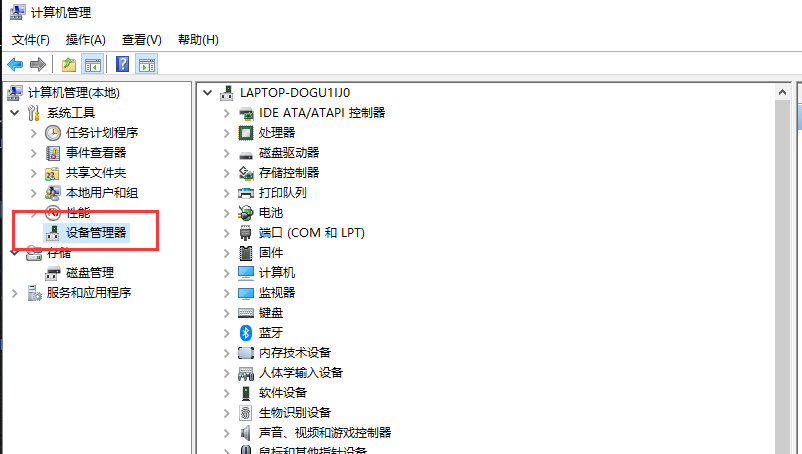Expand the 蓝牙 device category
Image resolution: width=802 pixels, height=454 pixels.
tap(226, 333)
